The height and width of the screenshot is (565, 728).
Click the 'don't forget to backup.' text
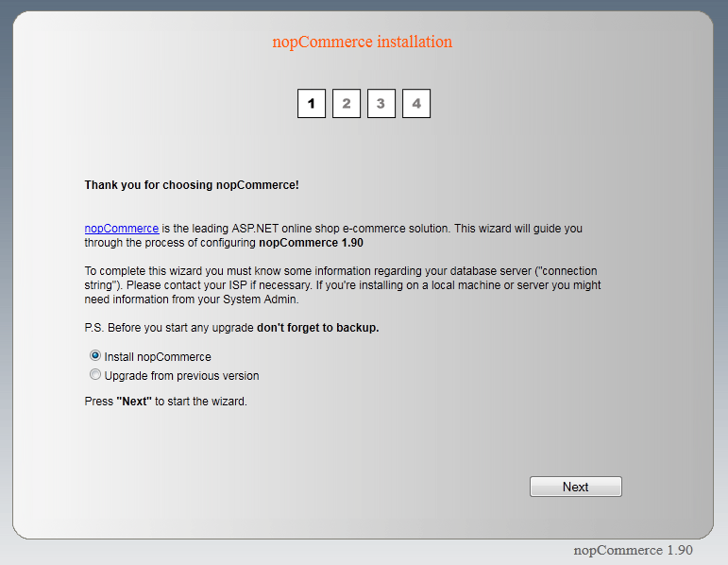tap(318, 328)
